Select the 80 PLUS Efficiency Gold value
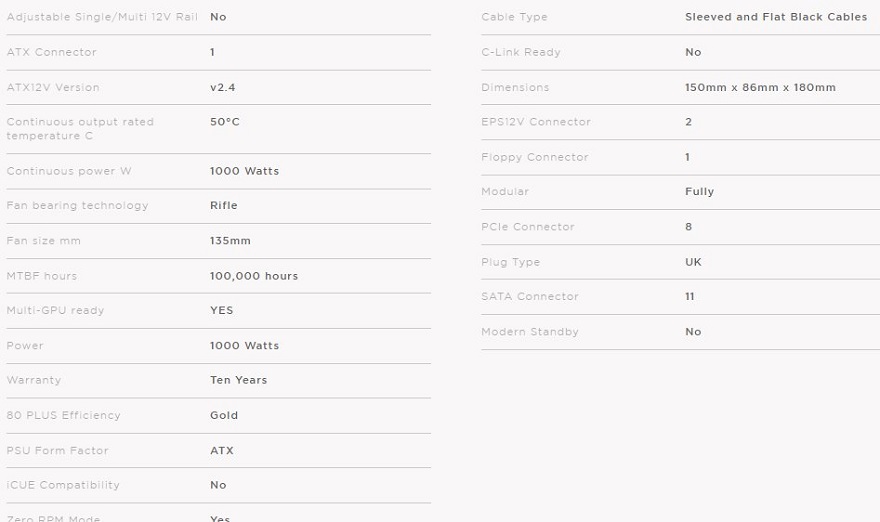 pyautogui.click(x=224, y=415)
